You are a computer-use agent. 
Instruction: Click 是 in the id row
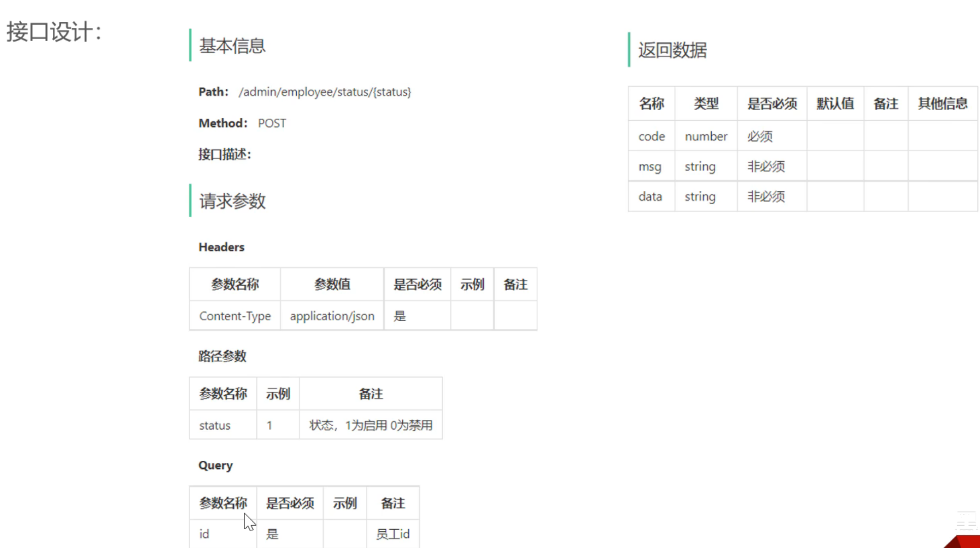click(x=272, y=534)
